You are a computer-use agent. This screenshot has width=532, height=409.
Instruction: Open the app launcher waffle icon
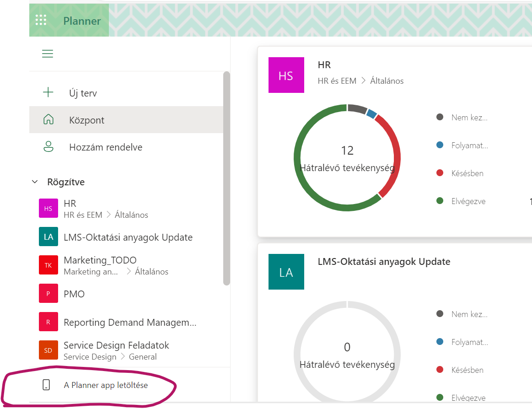[41, 20]
